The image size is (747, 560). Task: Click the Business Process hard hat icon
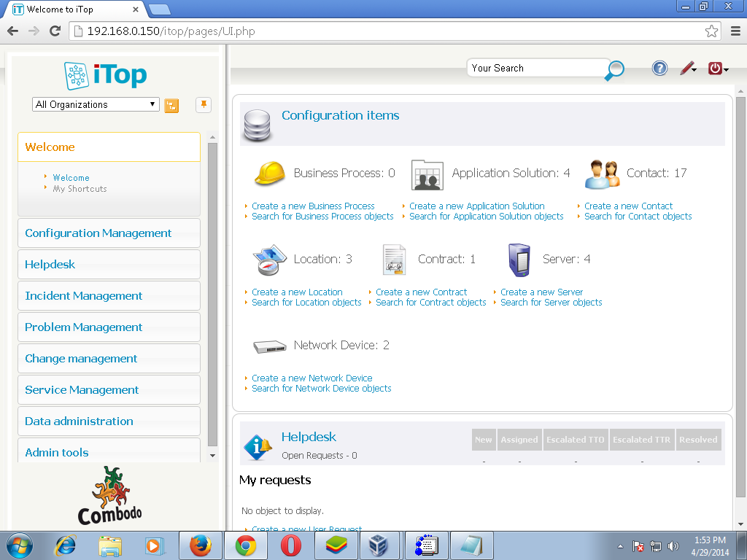[269, 174]
